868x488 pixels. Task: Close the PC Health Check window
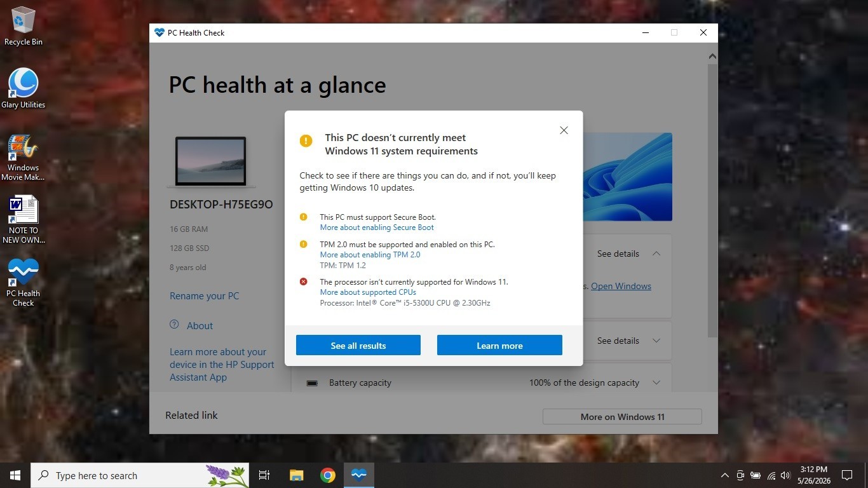(x=703, y=32)
